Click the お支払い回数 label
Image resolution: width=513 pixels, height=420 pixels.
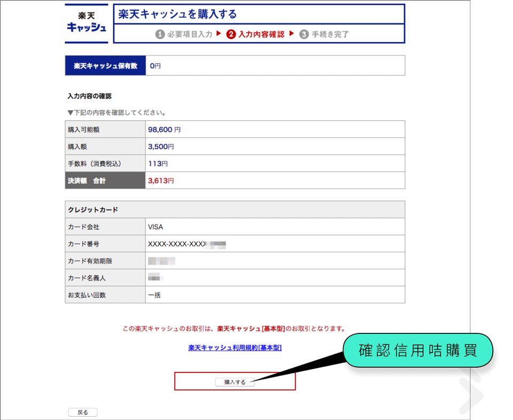[x=87, y=295]
